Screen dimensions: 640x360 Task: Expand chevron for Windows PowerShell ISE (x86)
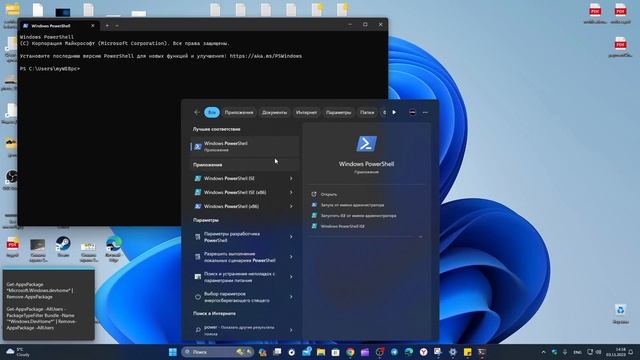291,192
